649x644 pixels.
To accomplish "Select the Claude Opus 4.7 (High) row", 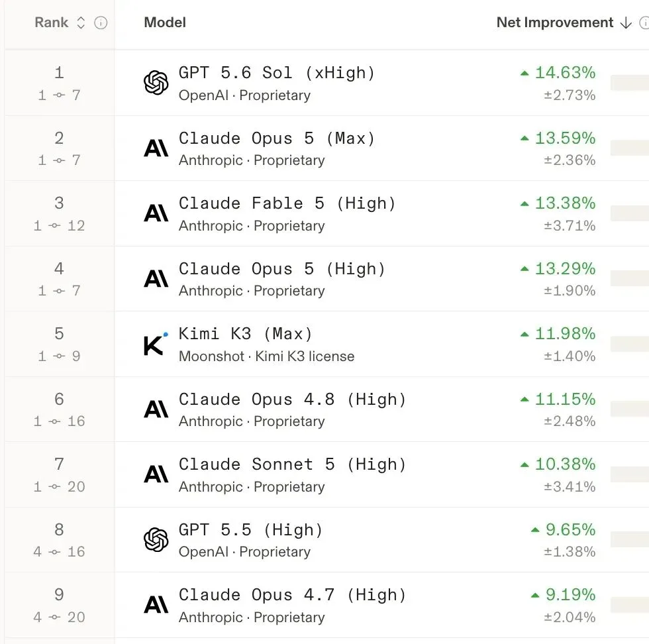I will click(x=327, y=605).
